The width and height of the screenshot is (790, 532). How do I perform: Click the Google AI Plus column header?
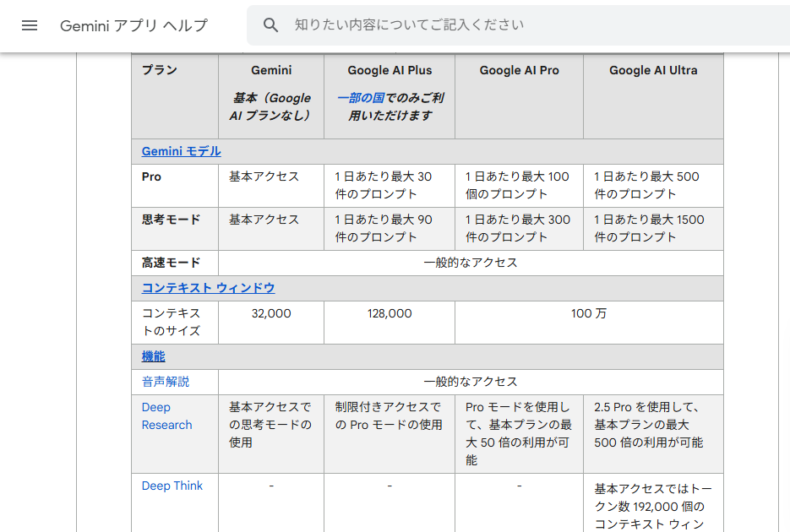click(390, 70)
